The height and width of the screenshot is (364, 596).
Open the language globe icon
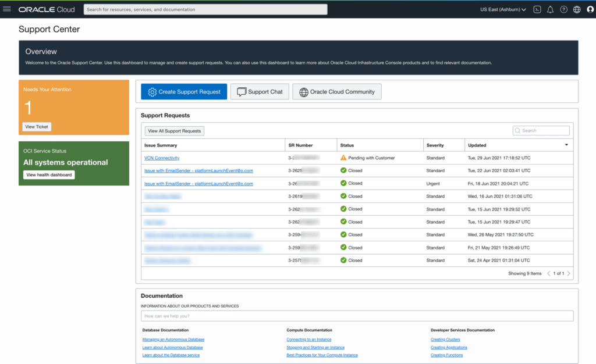tap(576, 9)
